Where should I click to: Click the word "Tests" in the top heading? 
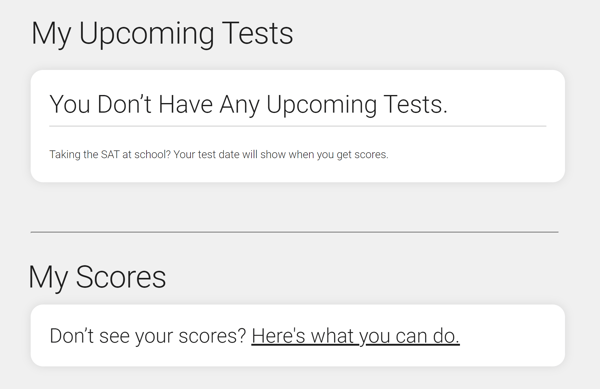(x=258, y=33)
